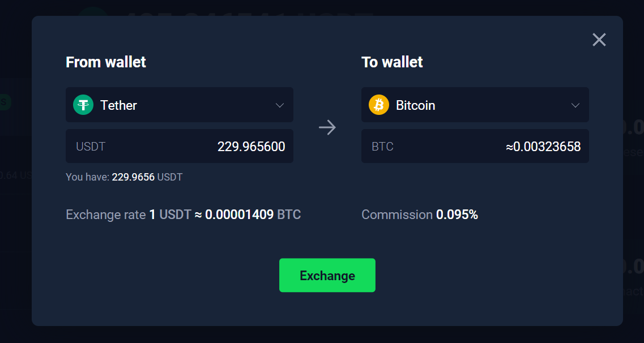Open the From wallet selector via Tether name
The width and height of the screenshot is (644, 343).
pos(118,105)
